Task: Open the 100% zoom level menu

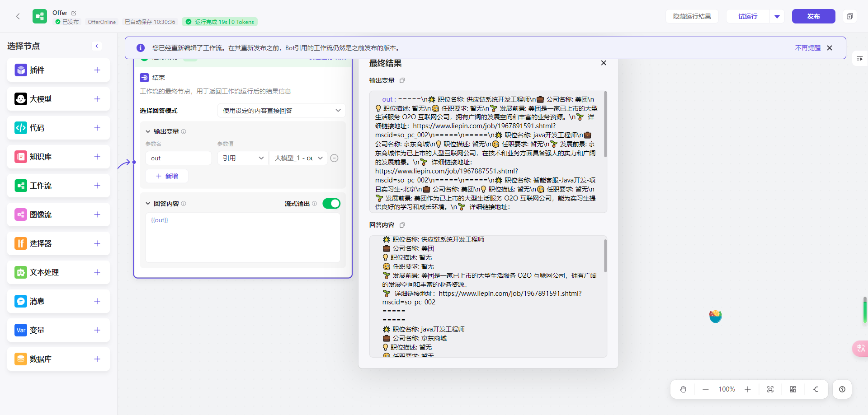Action: pyautogui.click(x=726, y=389)
